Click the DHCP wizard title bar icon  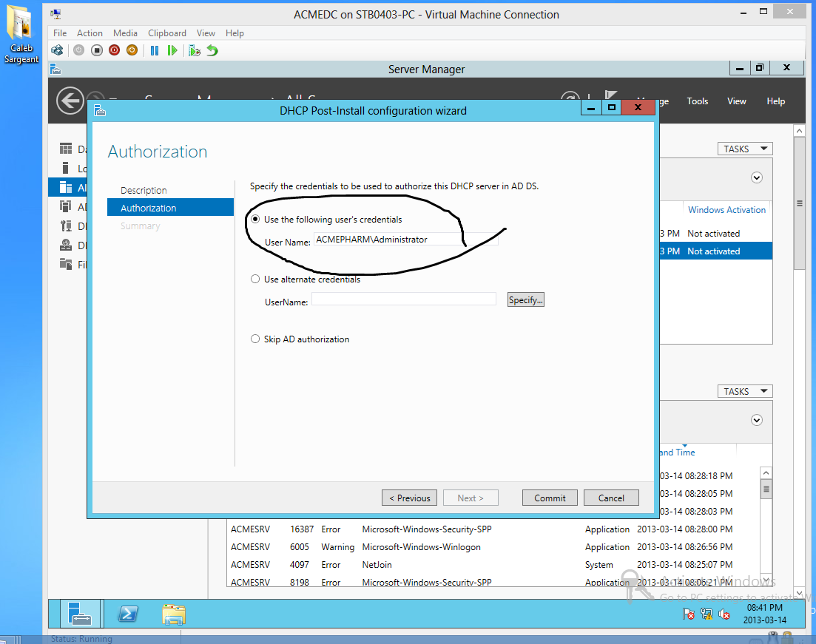[x=100, y=110]
